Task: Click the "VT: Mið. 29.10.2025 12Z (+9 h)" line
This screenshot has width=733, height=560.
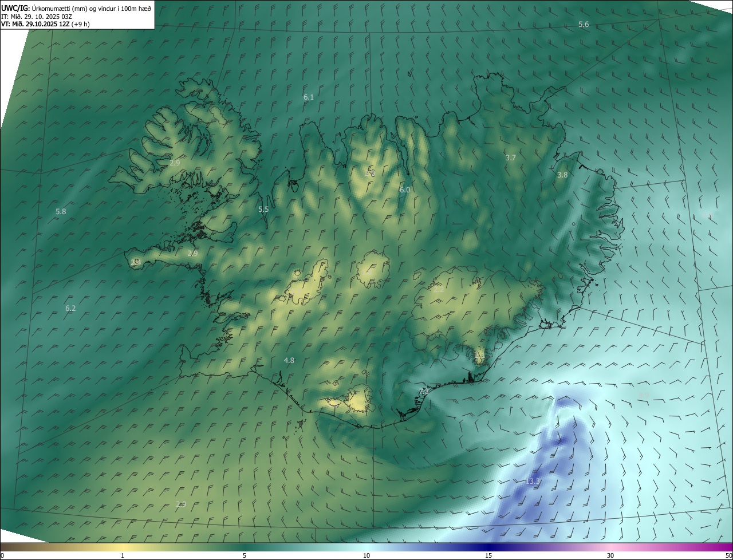Action: point(46,24)
